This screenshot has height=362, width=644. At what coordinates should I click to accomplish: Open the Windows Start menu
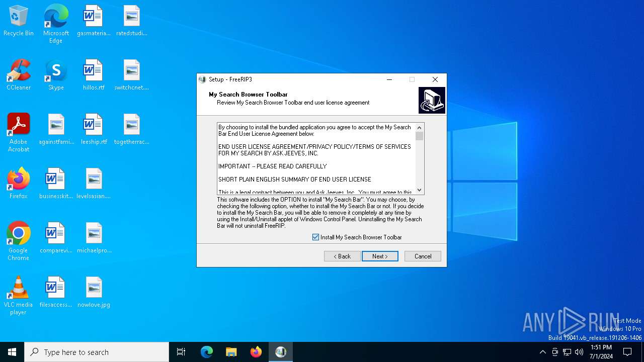click(12, 352)
